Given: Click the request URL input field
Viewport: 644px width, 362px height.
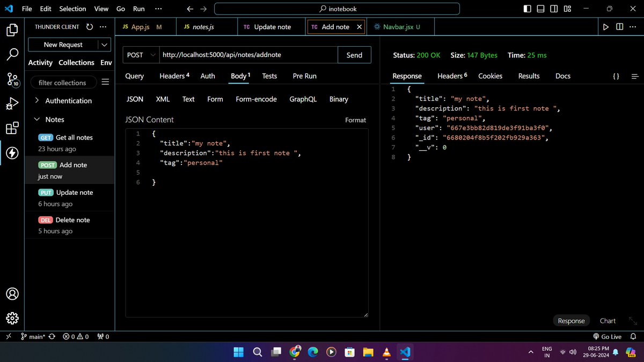Looking at the screenshot, I should pos(248,55).
